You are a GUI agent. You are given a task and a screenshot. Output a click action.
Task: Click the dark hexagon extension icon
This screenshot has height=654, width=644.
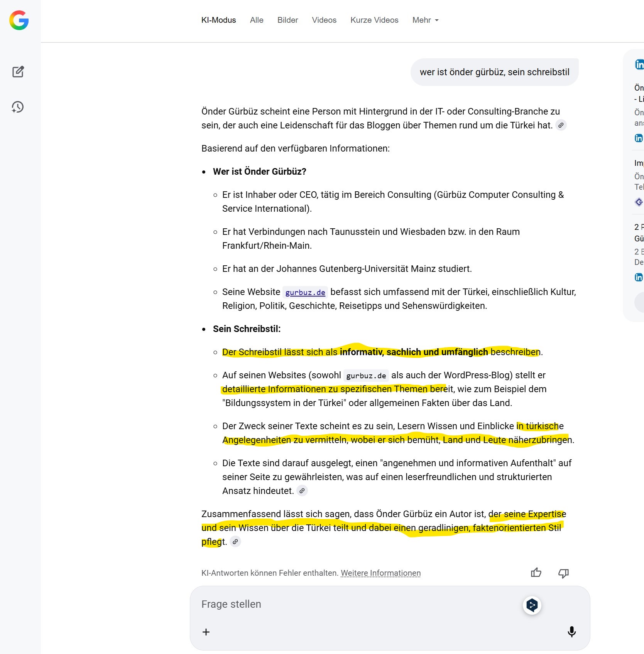click(532, 605)
